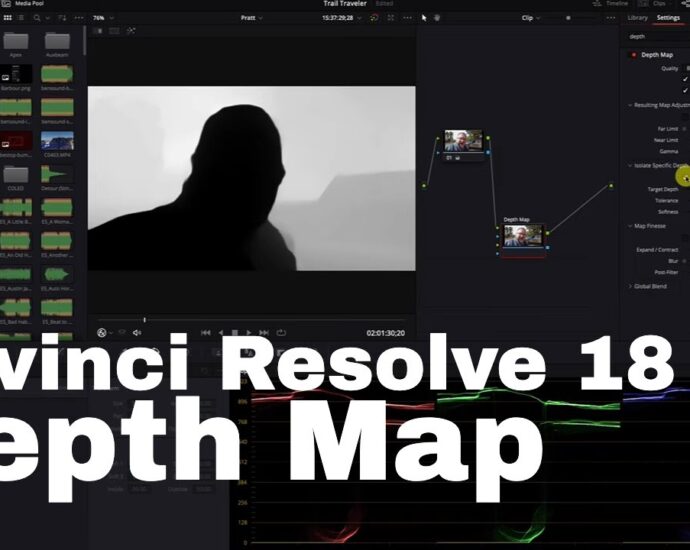690x550 pixels.
Task: Mute the viewer audio speaker icon
Action: click(x=137, y=332)
